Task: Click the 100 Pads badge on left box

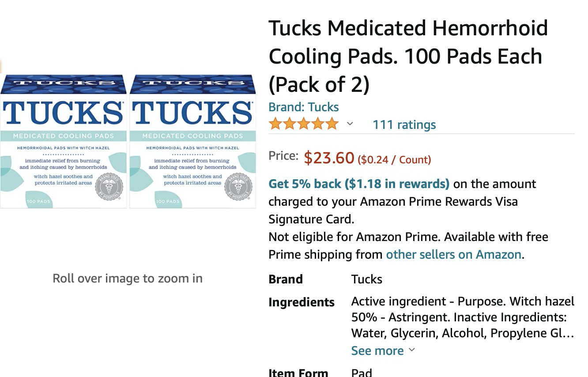Action: point(39,201)
